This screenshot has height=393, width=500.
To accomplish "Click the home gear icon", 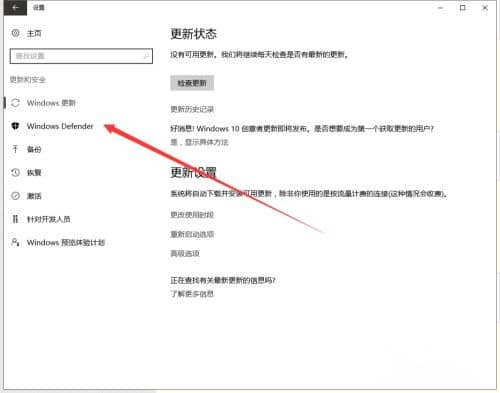I will pos(16,33).
